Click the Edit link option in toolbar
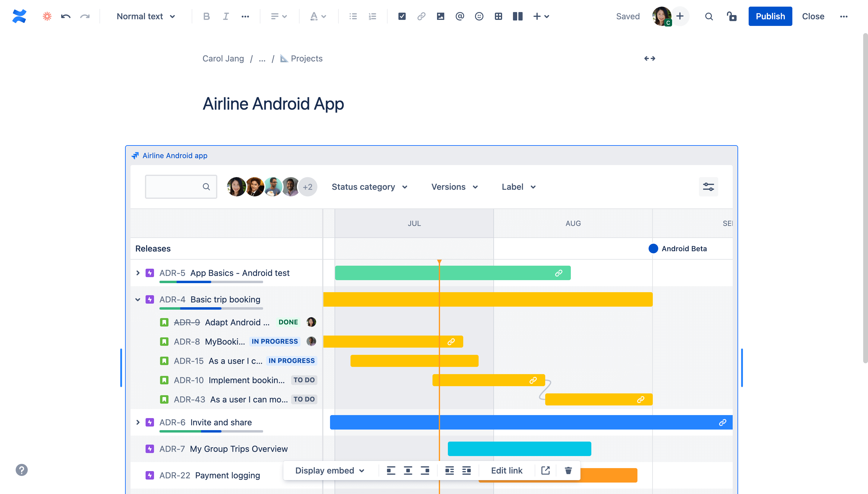Viewport: 868px width, 494px height. (507, 470)
